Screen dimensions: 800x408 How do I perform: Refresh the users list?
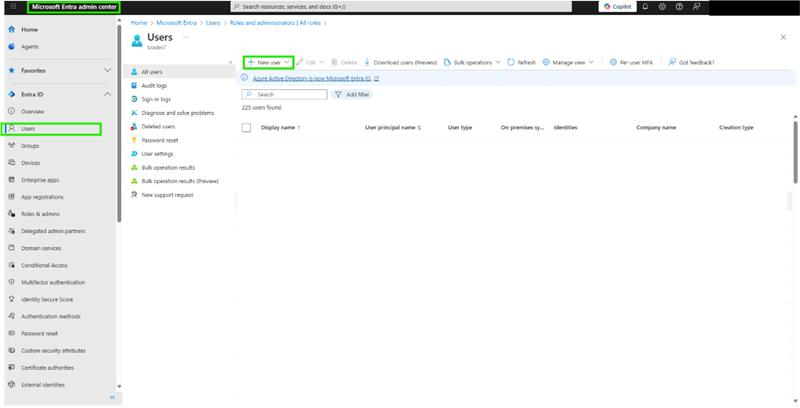[x=521, y=62]
